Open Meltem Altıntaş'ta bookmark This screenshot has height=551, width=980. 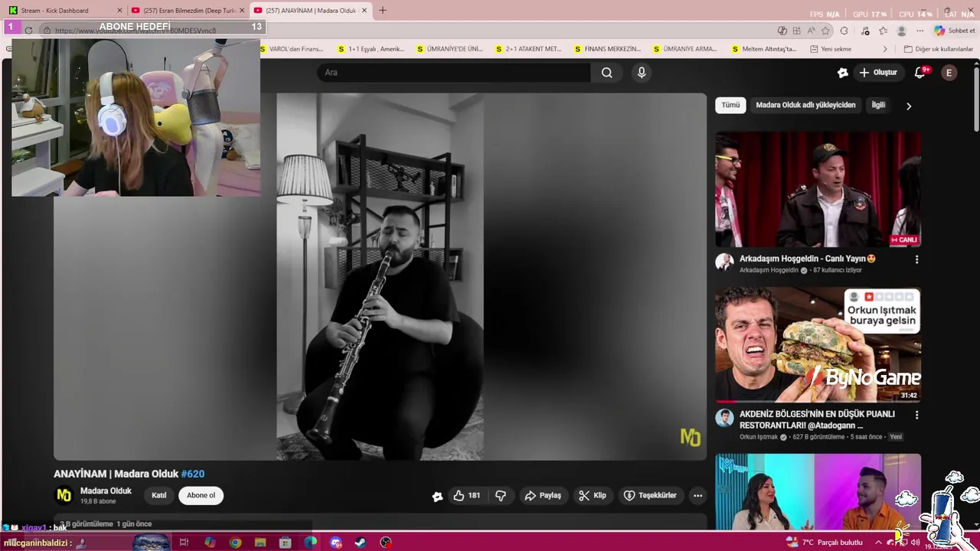[x=764, y=49]
